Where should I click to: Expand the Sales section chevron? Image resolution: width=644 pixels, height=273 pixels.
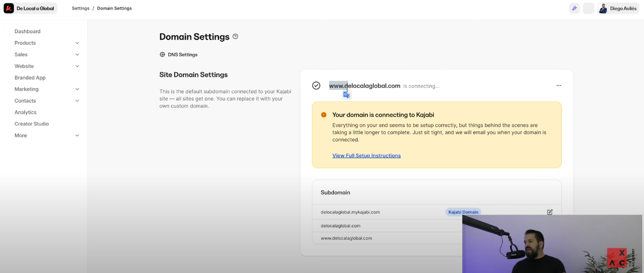(x=77, y=55)
